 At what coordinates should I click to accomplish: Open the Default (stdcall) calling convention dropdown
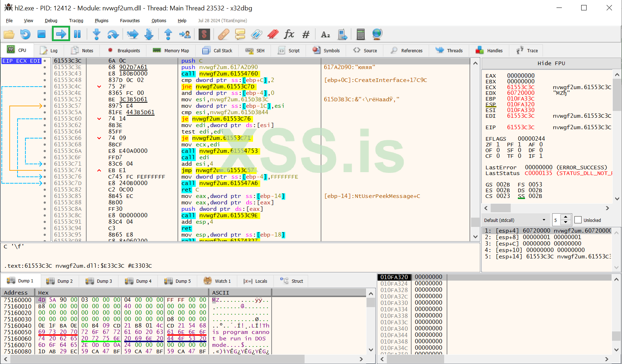tap(515, 220)
